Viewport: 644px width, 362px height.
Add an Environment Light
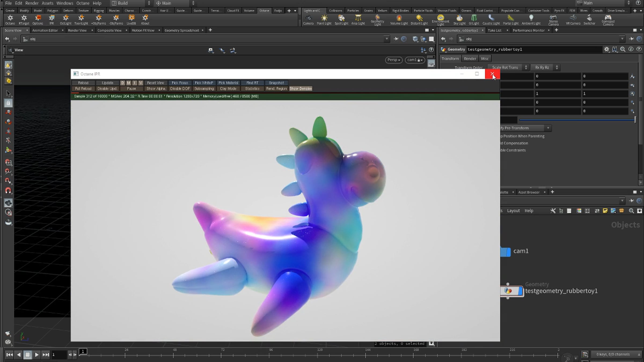(440, 20)
